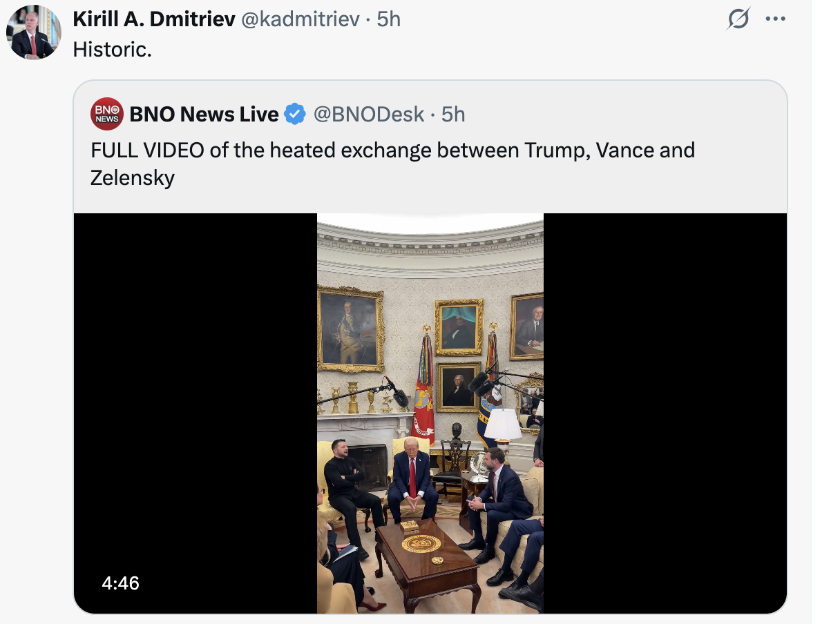840x624 pixels.
Task: Click the @BNODesk handle
Action: [x=369, y=114]
